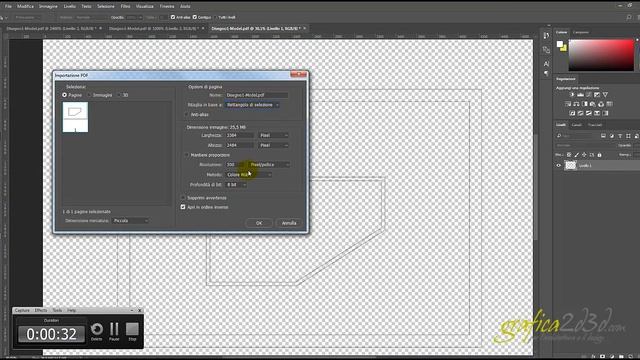Image resolution: width=640 pixels, height=360 pixels.
Task: Toggle Anti-alias checkbox in options bar
Action: coord(173,17)
